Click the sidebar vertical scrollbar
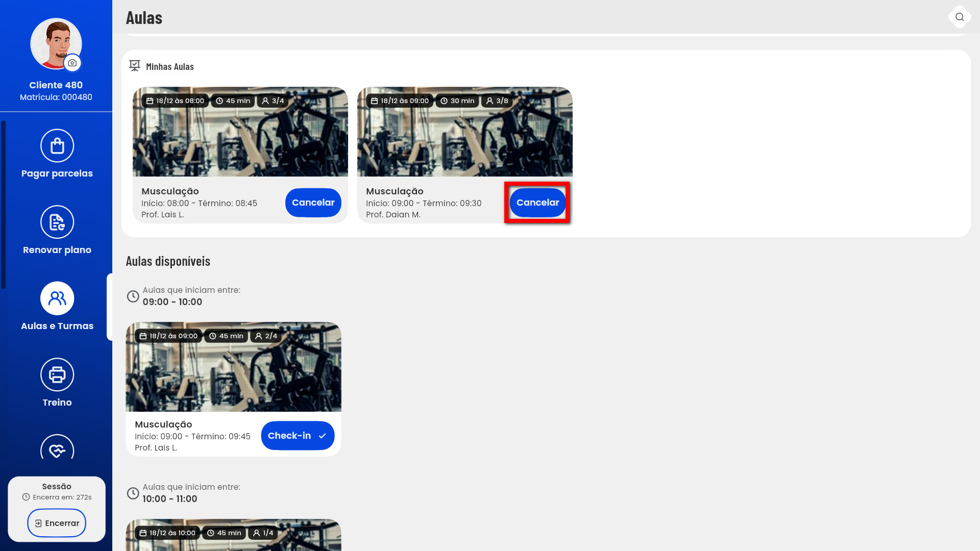 [x=4, y=204]
